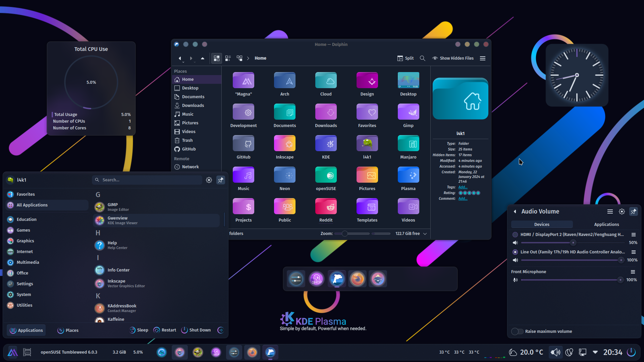
Task: Open Dolphin from the floating dock
Action: 337,279
